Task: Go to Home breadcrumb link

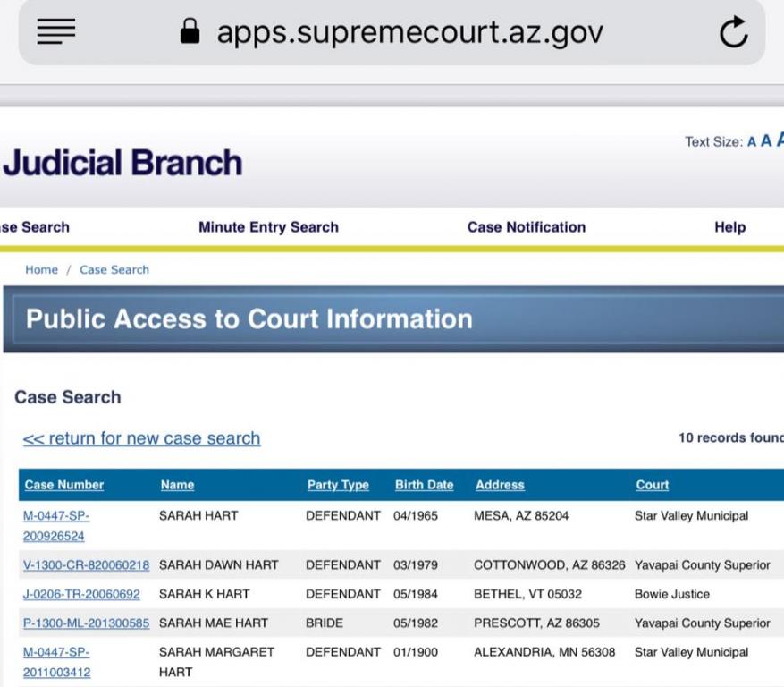Action: click(x=41, y=270)
